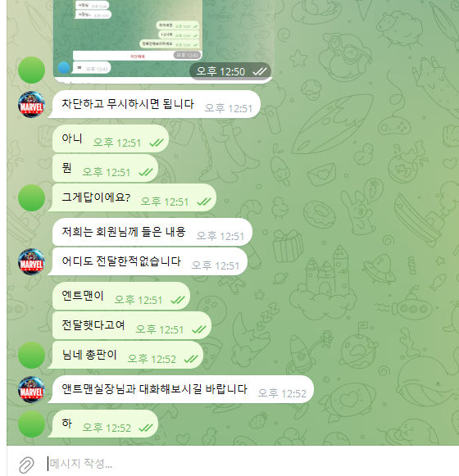The height and width of the screenshot is (476, 459).
Task: Select the 그게답이에요? message bubble
Action: [x=134, y=197]
